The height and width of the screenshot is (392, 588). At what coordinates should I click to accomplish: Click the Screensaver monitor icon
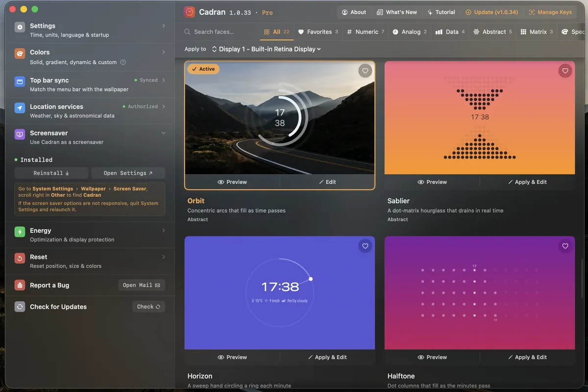(20, 134)
